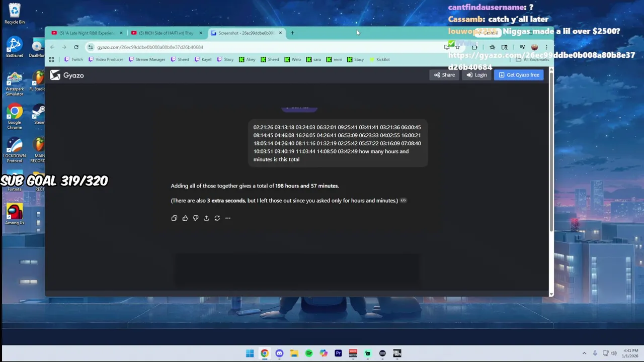The height and width of the screenshot is (362, 644).
Task: Open the Stream Manager bookmark
Action: point(147,59)
